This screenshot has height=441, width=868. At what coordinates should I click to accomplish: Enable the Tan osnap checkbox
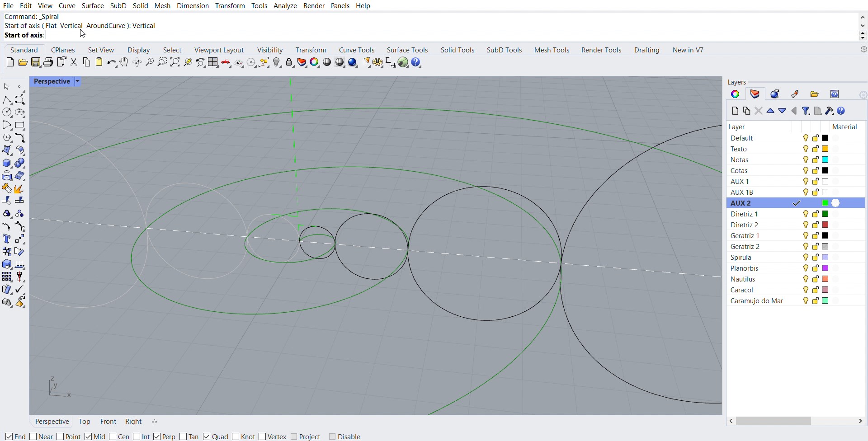click(x=183, y=436)
